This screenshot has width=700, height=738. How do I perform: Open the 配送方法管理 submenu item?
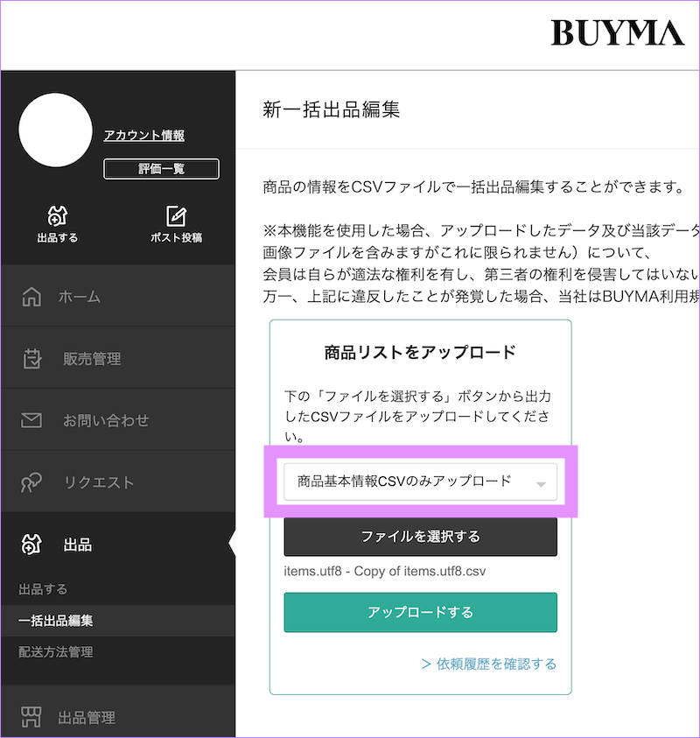coord(56,652)
